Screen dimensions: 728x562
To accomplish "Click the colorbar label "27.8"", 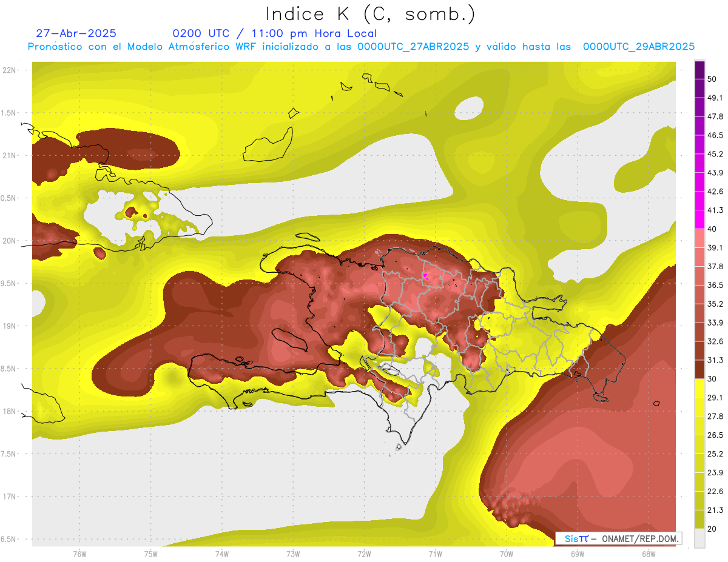I will click(x=715, y=416).
